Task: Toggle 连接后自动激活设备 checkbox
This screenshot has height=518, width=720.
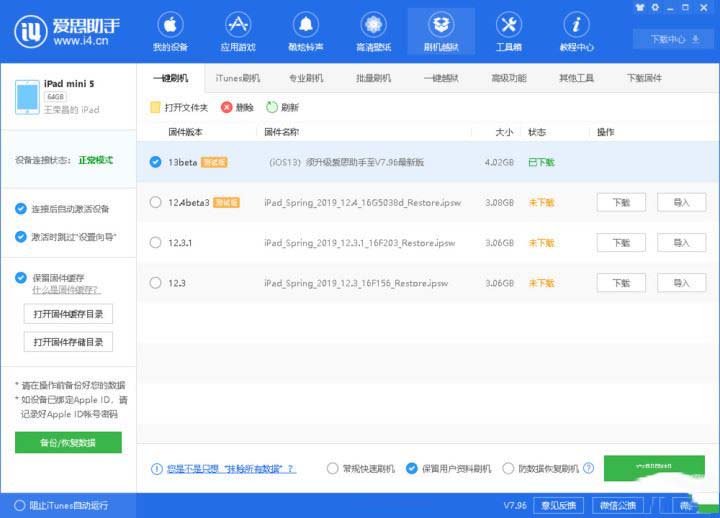Action: click(x=21, y=209)
